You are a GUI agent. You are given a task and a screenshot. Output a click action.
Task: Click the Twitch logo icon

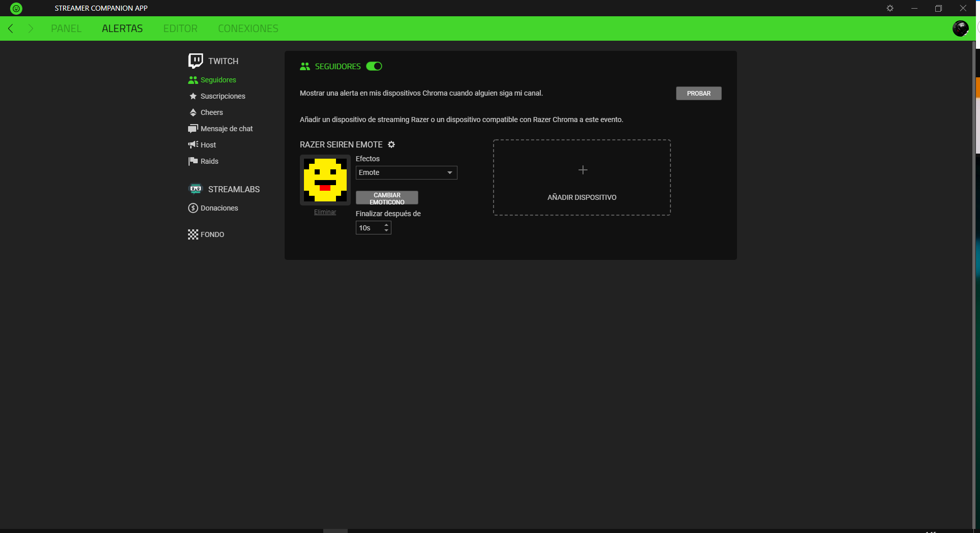coord(196,61)
